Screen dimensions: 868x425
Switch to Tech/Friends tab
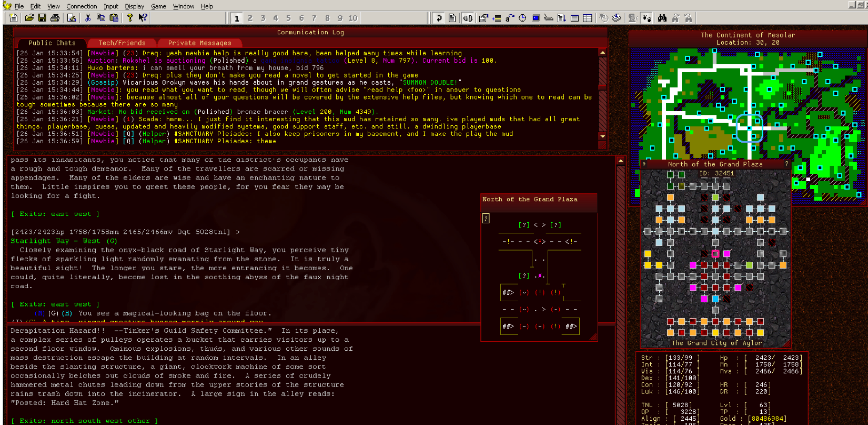click(x=122, y=43)
